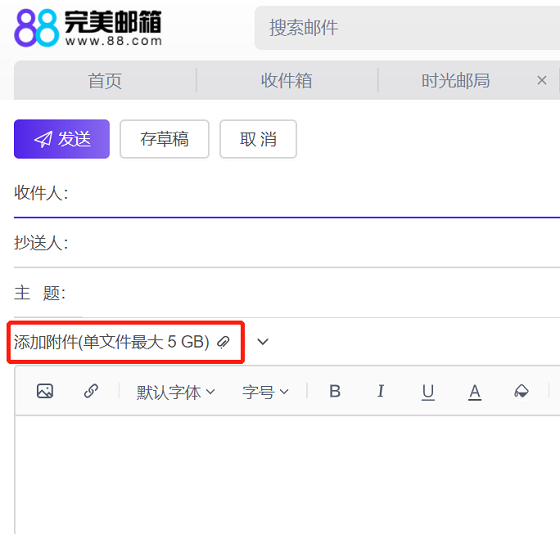Click the 88 完美邮箱 logo

pos(88,28)
